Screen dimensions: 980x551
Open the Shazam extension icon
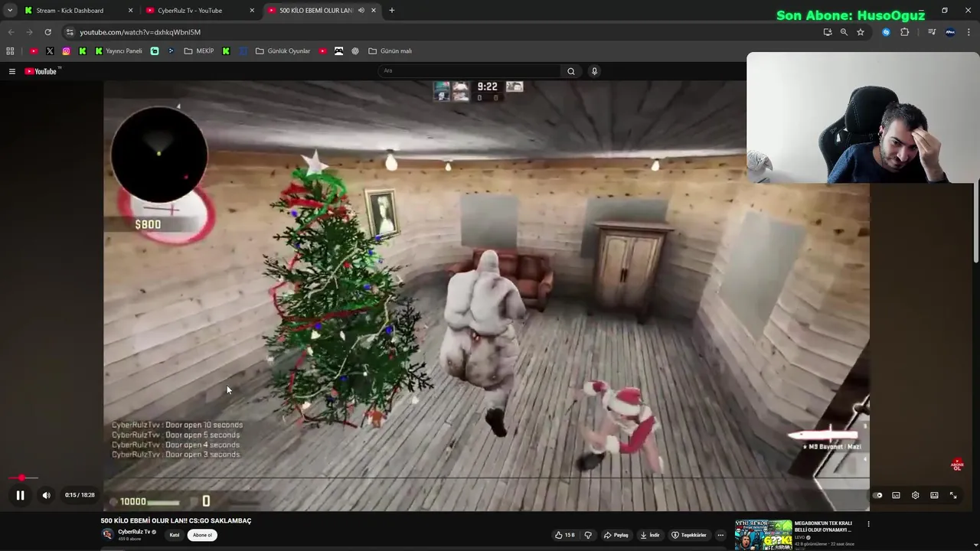pyautogui.click(x=886, y=32)
